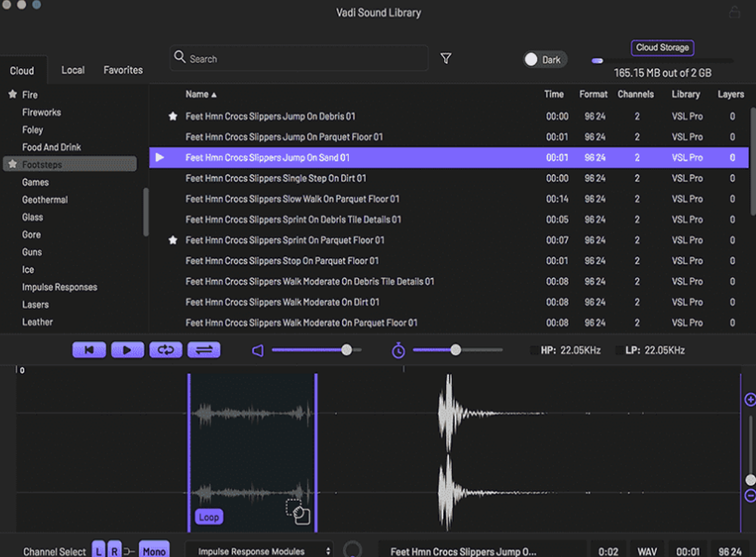
Task: Click the swap arrows transport button
Action: 204,350
